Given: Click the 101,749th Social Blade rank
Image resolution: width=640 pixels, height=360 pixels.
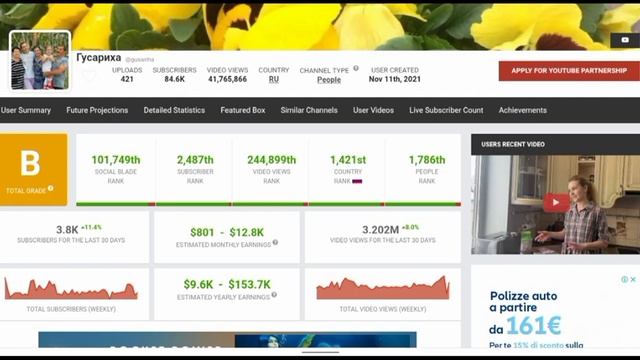Looking at the screenshot, I should tap(116, 160).
